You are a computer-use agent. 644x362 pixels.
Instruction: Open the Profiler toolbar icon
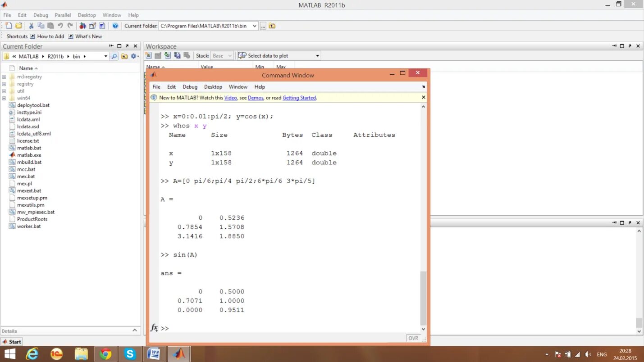point(102,26)
